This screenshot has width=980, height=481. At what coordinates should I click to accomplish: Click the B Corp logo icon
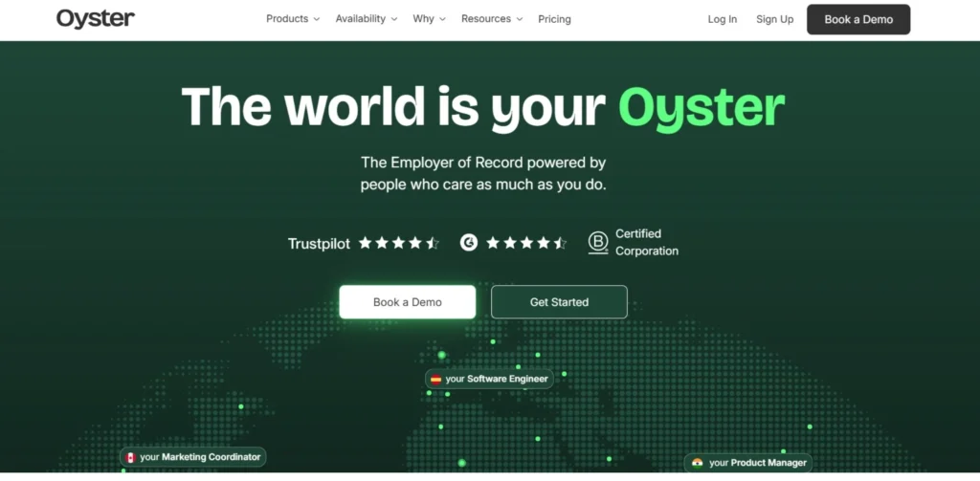(x=598, y=243)
